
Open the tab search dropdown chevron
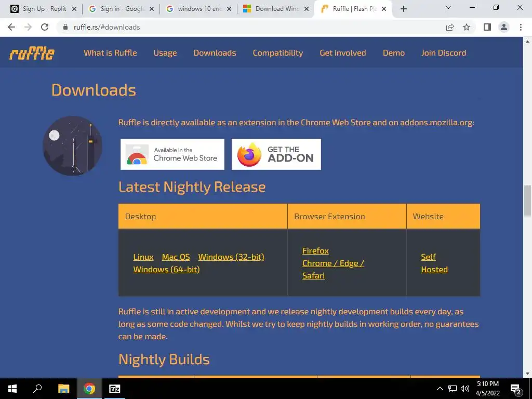pyautogui.click(x=448, y=7)
